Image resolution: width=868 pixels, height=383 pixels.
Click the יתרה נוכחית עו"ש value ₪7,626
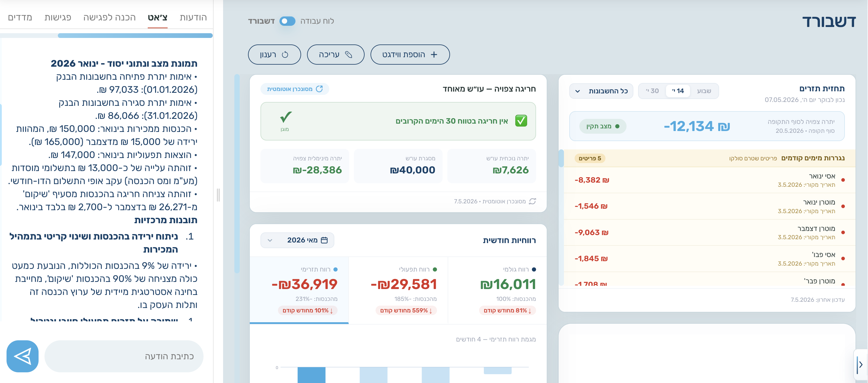click(x=511, y=170)
